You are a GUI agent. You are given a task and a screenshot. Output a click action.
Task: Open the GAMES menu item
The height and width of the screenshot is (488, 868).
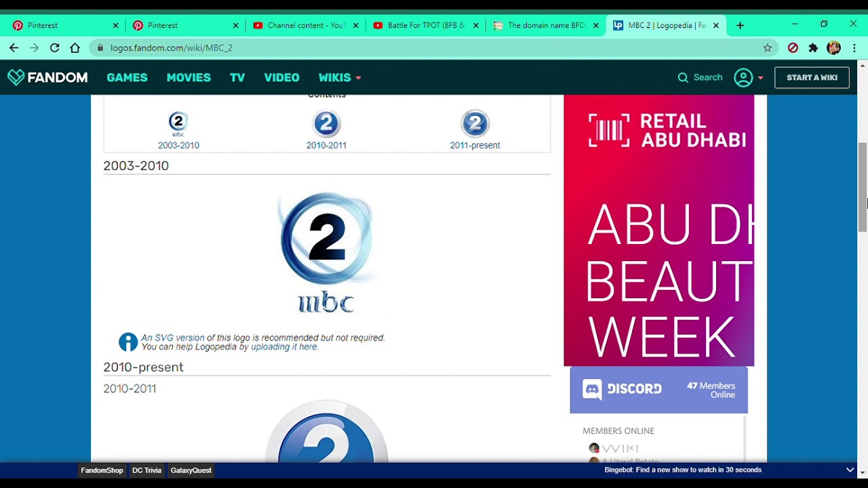coord(127,77)
